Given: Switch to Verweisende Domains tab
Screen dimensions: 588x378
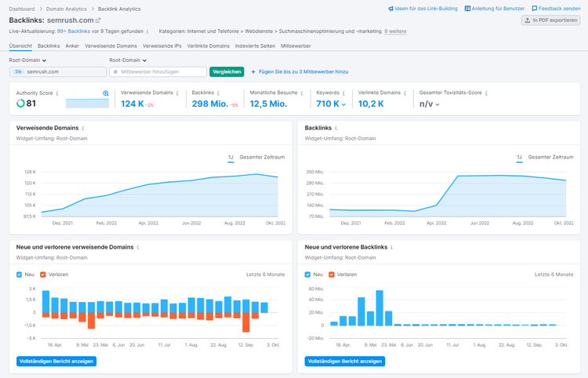Looking at the screenshot, I should (x=111, y=45).
